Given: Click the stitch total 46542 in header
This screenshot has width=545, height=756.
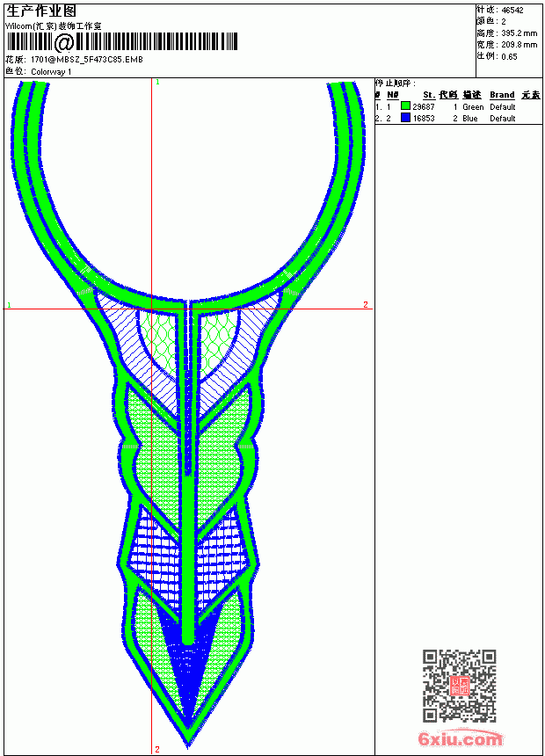Looking at the screenshot, I should tap(512, 11).
